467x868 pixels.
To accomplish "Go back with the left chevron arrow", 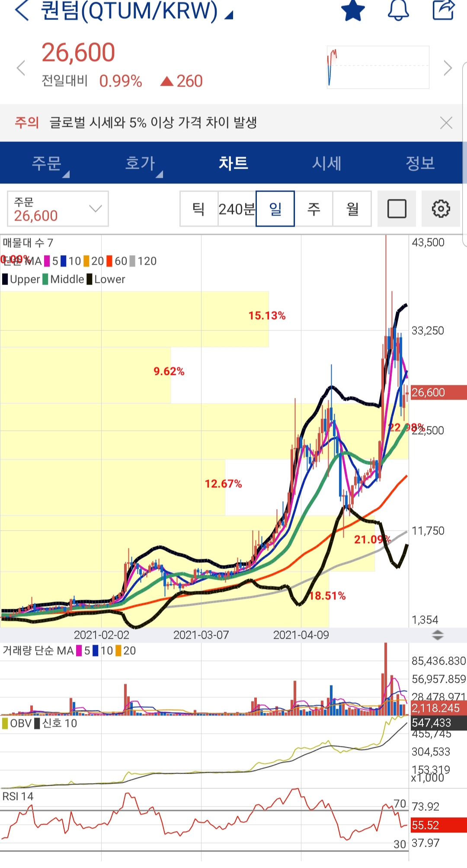I will (x=22, y=11).
